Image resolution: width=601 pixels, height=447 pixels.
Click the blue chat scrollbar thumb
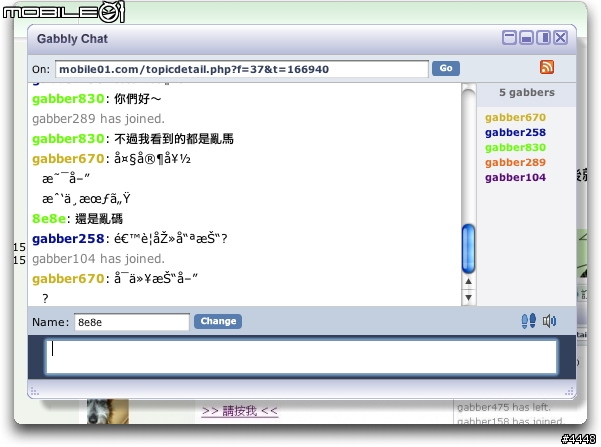(x=468, y=249)
